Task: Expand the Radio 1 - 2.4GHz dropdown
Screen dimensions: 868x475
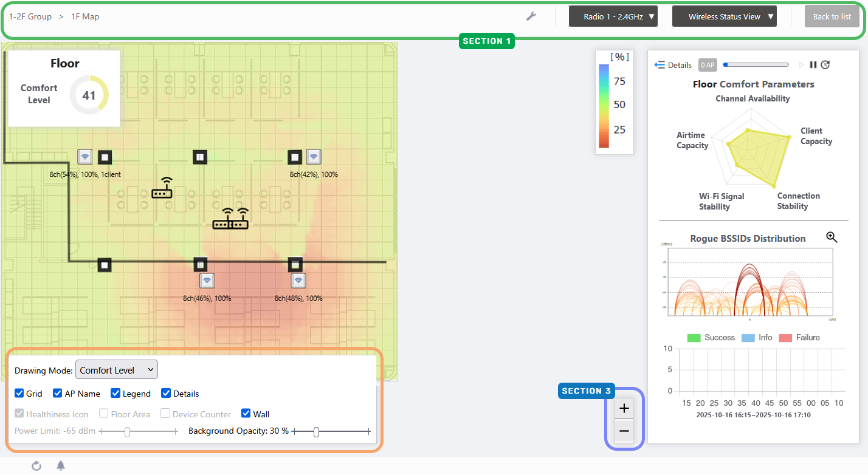Action: pyautogui.click(x=613, y=16)
